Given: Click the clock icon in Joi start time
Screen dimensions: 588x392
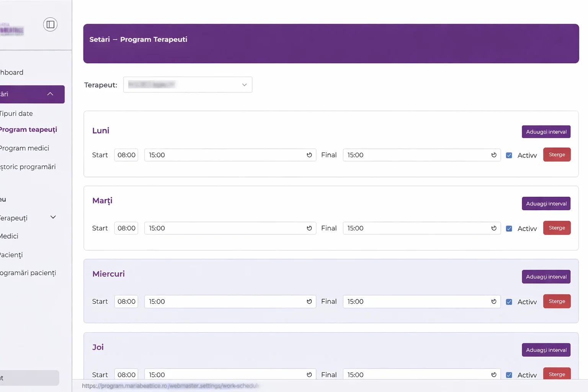Looking at the screenshot, I should tap(309, 375).
